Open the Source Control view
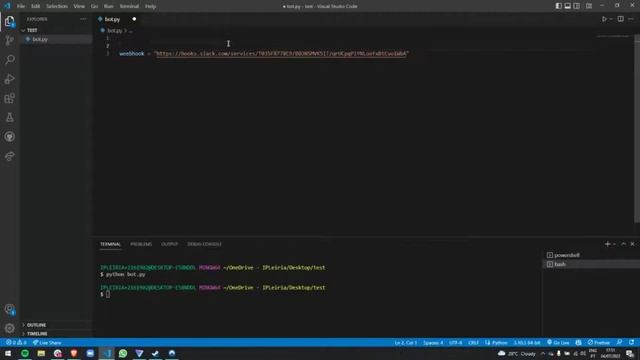The image size is (640, 360). (x=9, y=40)
